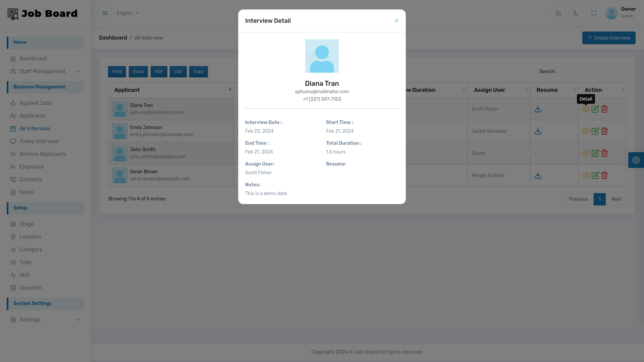The width and height of the screenshot is (644, 362).
Task: Download Scott Fisher's resume via download icon
Action: pos(538,109)
